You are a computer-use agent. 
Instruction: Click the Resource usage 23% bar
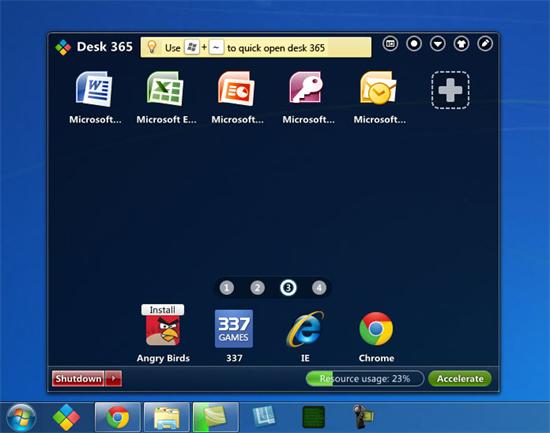(x=365, y=379)
